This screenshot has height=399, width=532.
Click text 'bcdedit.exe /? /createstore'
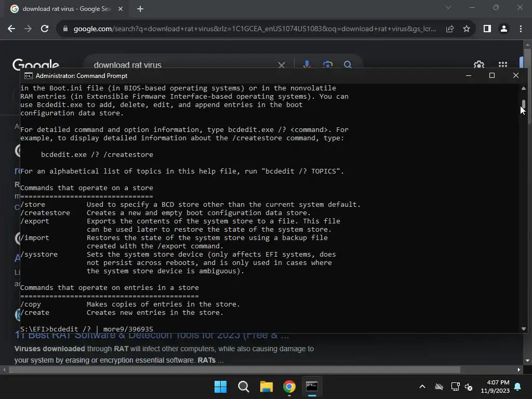pos(97,155)
